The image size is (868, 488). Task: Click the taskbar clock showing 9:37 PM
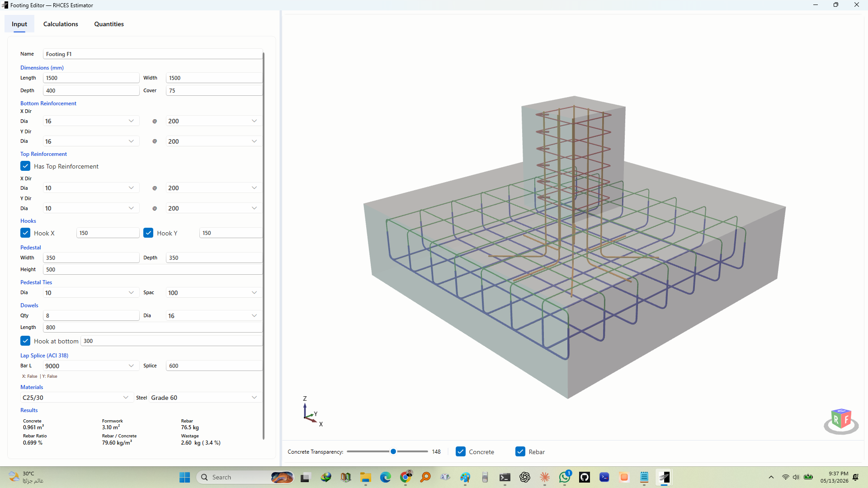point(834,477)
